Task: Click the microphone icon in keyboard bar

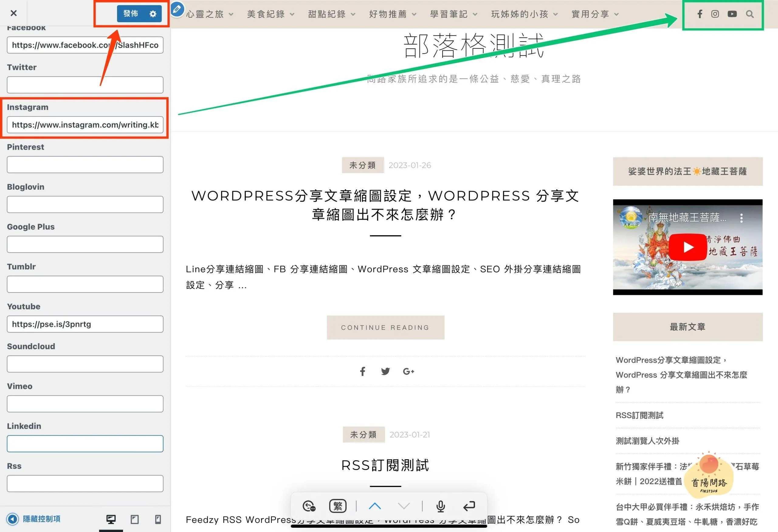Action: pyautogui.click(x=441, y=506)
